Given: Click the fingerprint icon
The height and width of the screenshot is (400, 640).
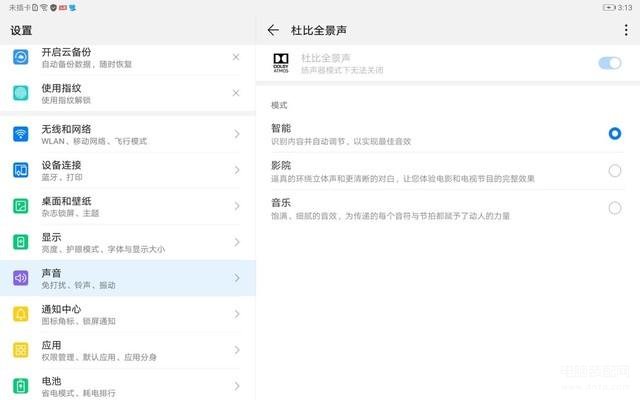Looking at the screenshot, I should [x=21, y=93].
